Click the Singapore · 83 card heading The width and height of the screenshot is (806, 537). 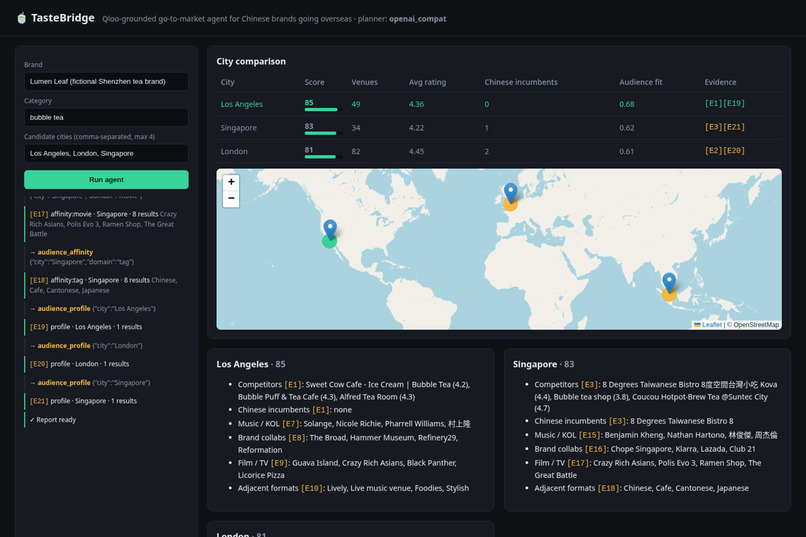coord(543,364)
